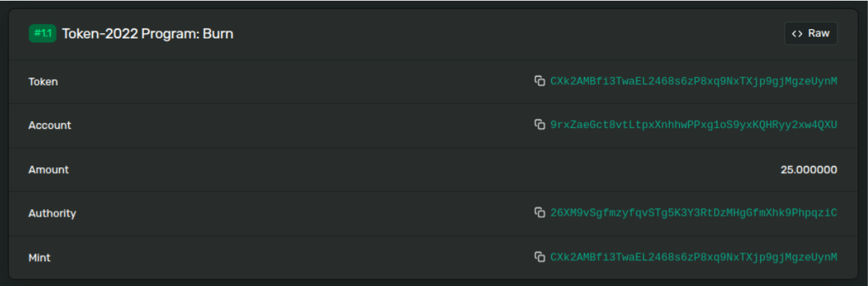Click the 25.000000 amount value
Image resolution: width=868 pixels, height=286 pixels.
(x=808, y=170)
